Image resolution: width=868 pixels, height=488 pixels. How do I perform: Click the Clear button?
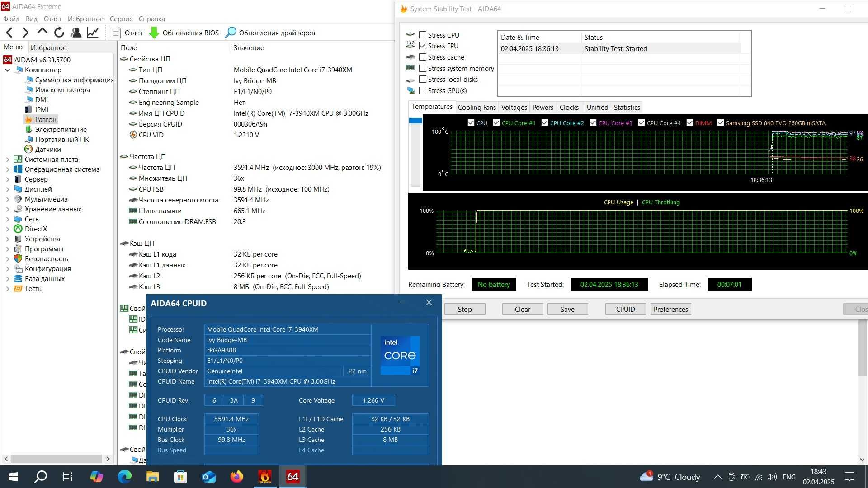coord(523,309)
